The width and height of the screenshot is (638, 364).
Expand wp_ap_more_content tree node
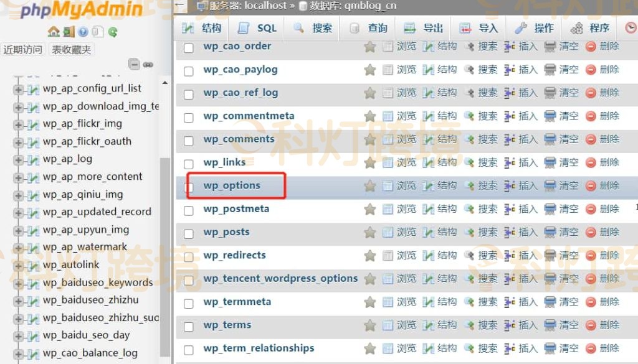click(x=18, y=178)
